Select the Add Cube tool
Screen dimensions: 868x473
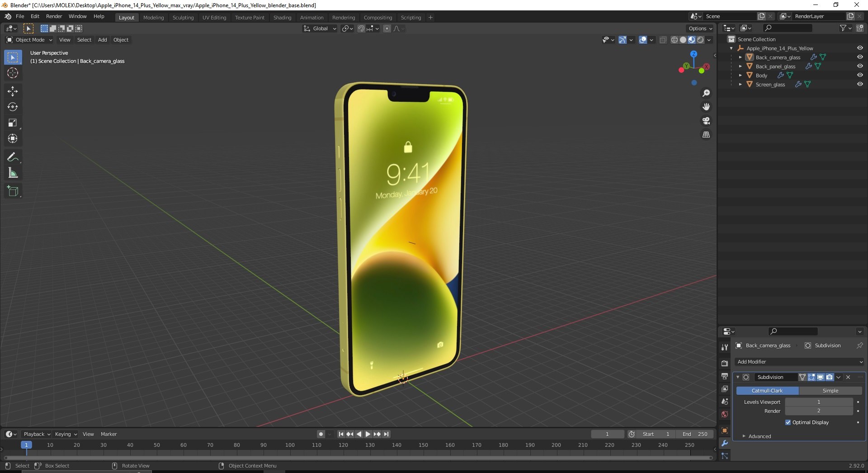(13, 191)
